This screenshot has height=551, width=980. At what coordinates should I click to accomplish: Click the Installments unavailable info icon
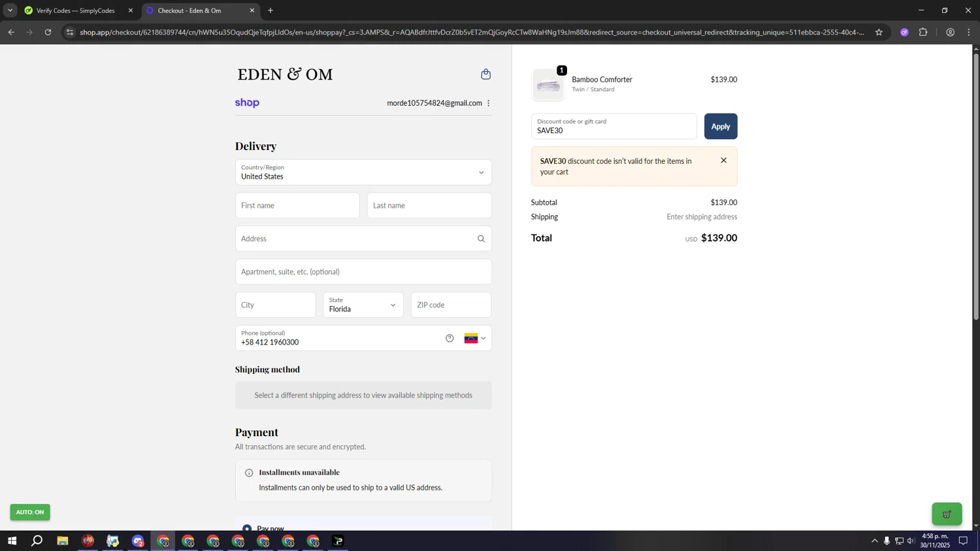tap(249, 473)
